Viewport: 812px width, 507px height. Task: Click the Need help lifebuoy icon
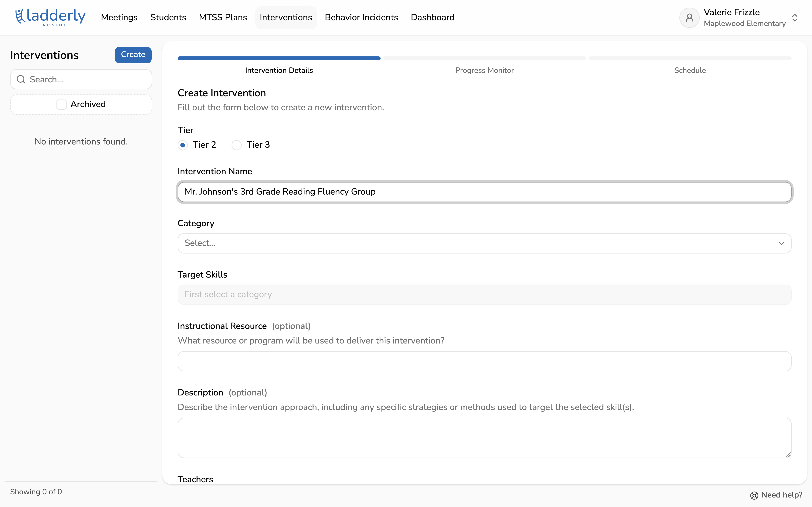(754, 495)
